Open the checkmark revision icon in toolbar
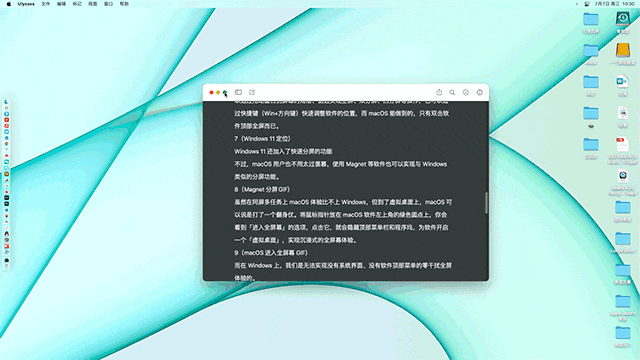This screenshot has width=640, height=360. [466, 92]
